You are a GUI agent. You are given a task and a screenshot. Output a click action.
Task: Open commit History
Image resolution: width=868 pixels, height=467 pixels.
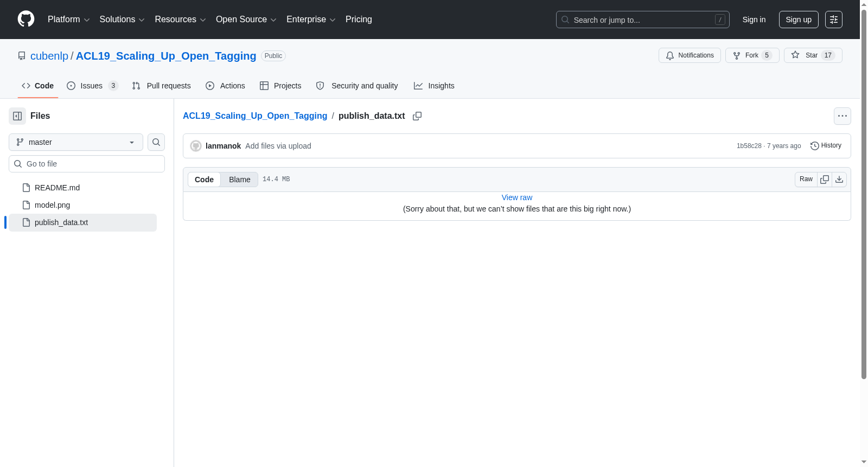(x=826, y=146)
